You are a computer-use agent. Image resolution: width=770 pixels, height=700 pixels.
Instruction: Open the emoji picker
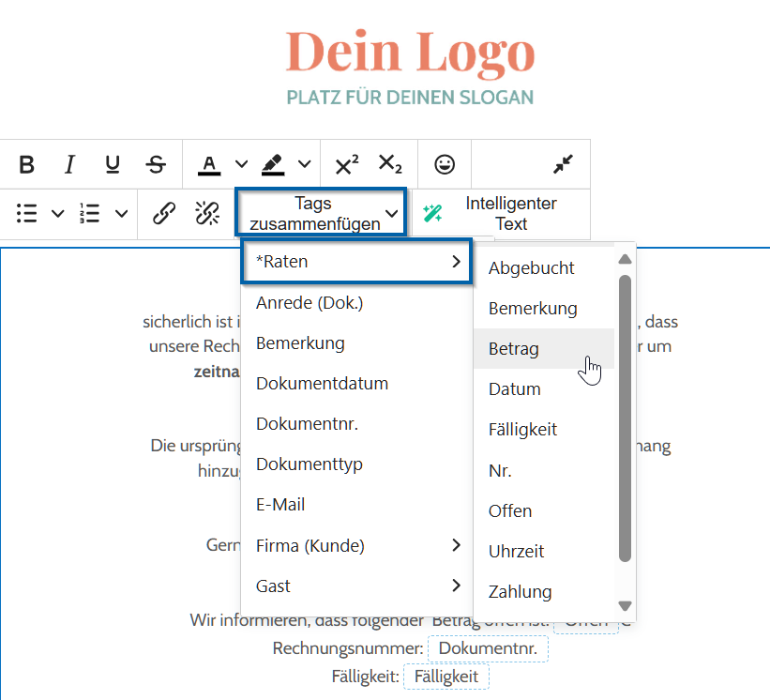pyautogui.click(x=445, y=165)
